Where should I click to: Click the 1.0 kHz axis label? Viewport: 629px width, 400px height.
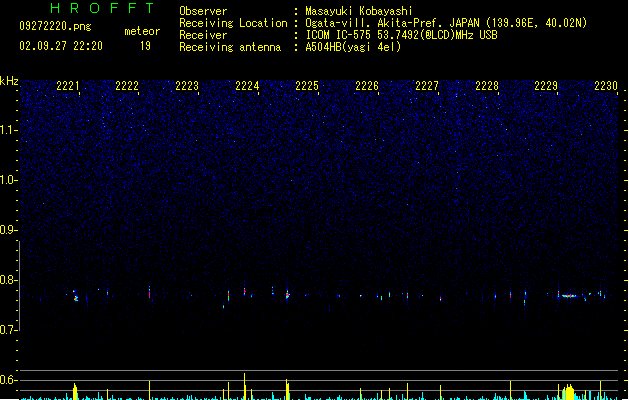coord(8,180)
